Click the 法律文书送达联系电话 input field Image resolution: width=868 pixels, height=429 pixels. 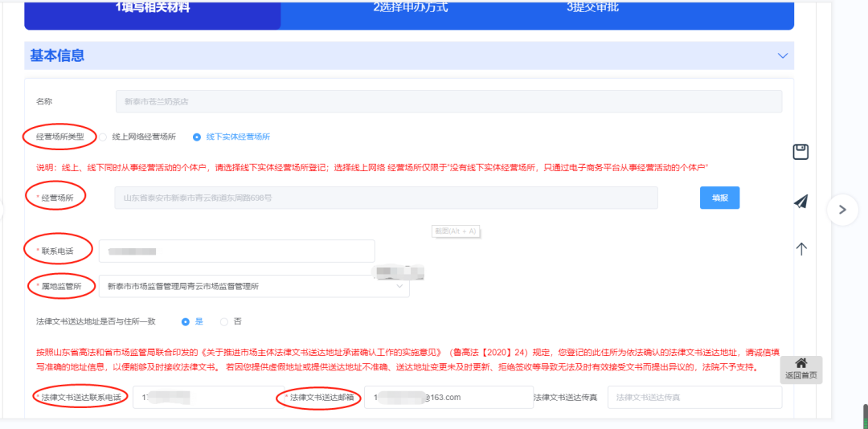click(x=209, y=397)
